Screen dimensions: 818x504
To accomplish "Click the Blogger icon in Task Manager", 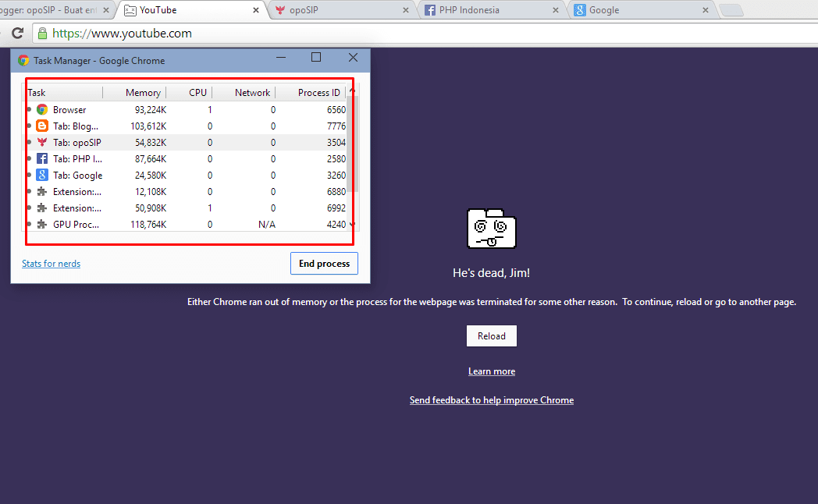I will [42, 126].
